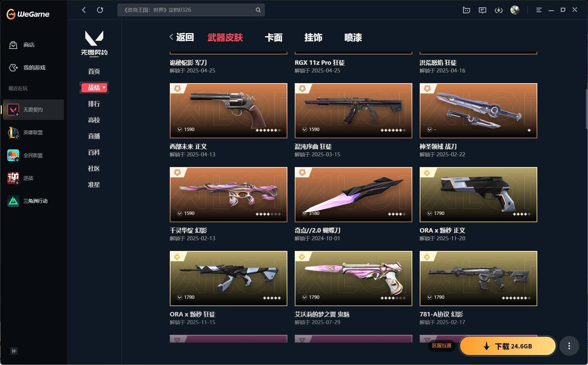This screenshot has width=588, height=365.
Task: Collapse the left sidebar with the bottom icon
Action: 14,351
